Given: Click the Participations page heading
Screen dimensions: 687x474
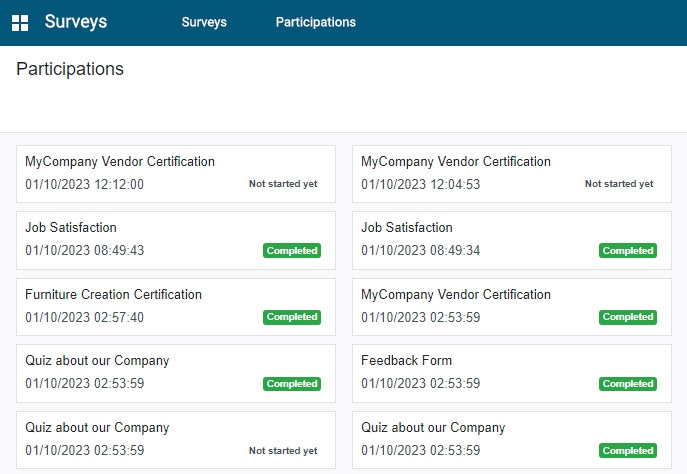Looking at the screenshot, I should (x=70, y=69).
